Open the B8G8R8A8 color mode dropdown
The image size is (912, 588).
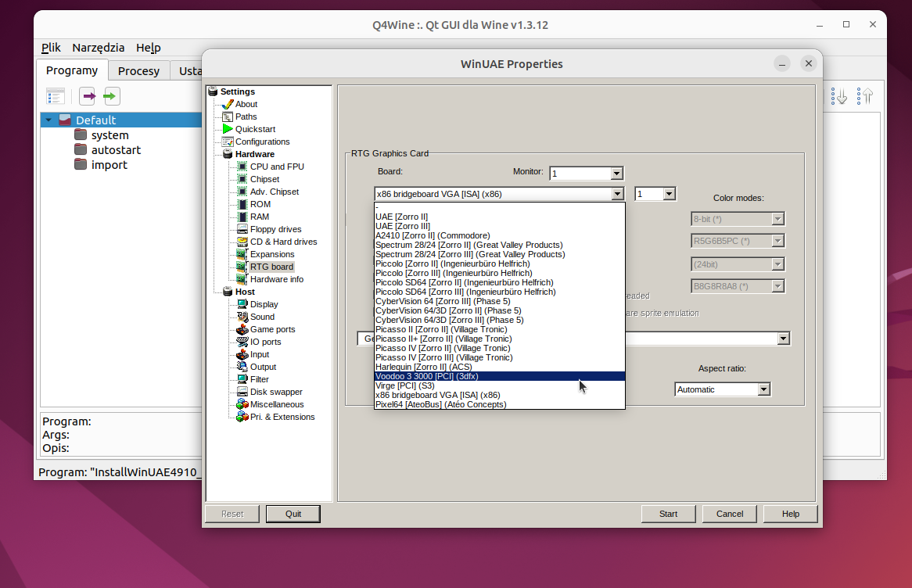pos(777,286)
